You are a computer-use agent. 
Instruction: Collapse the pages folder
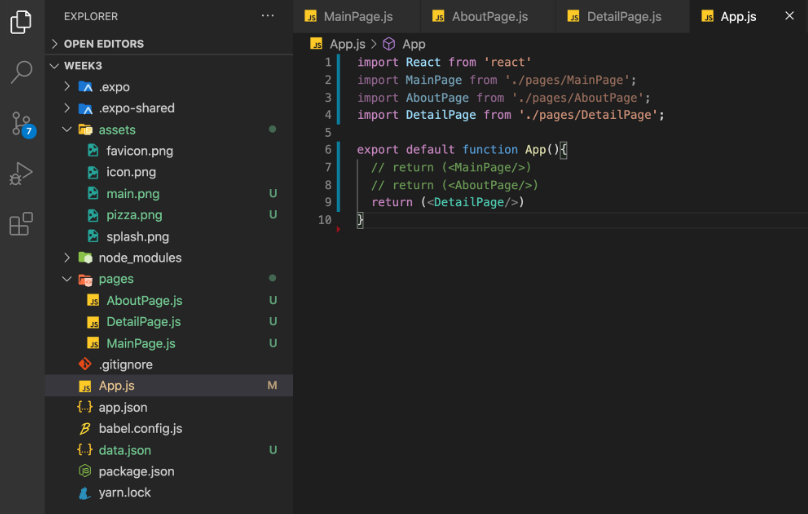(68, 279)
